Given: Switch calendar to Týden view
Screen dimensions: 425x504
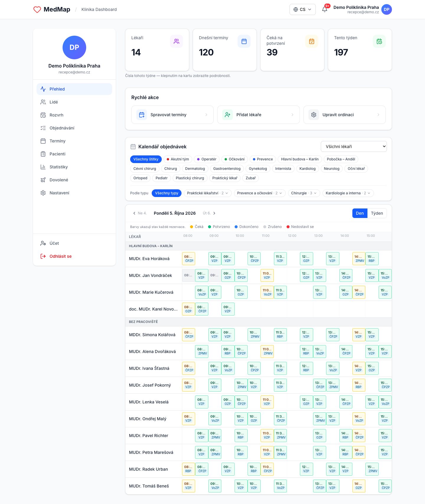Looking at the screenshot, I should click(x=377, y=213).
